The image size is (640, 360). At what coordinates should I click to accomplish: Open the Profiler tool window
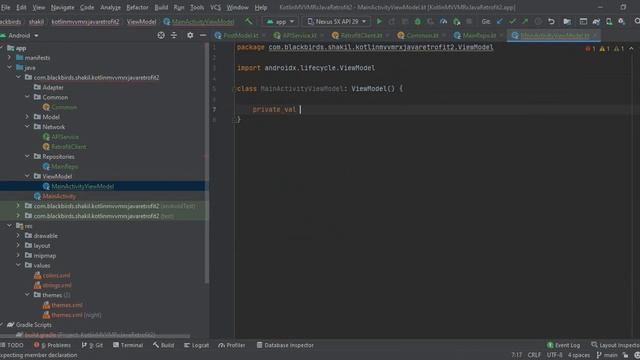pyautogui.click(x=232, y=345)
